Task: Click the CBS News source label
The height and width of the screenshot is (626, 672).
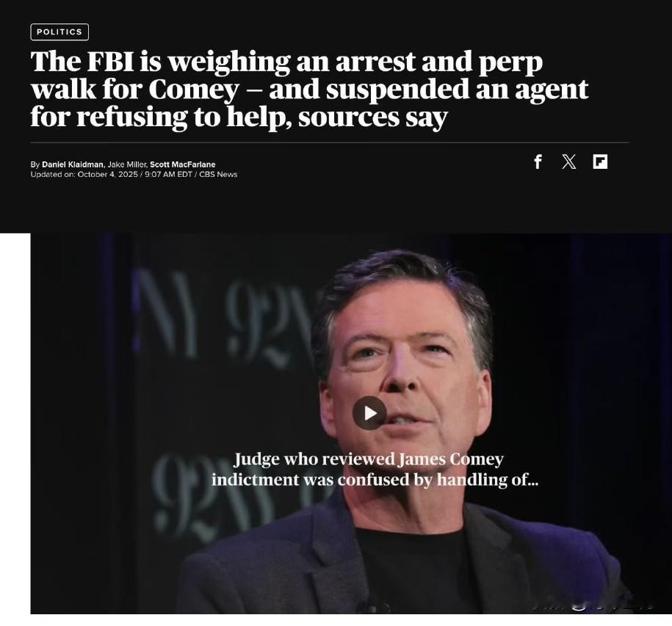Action: tap(218, 174)
